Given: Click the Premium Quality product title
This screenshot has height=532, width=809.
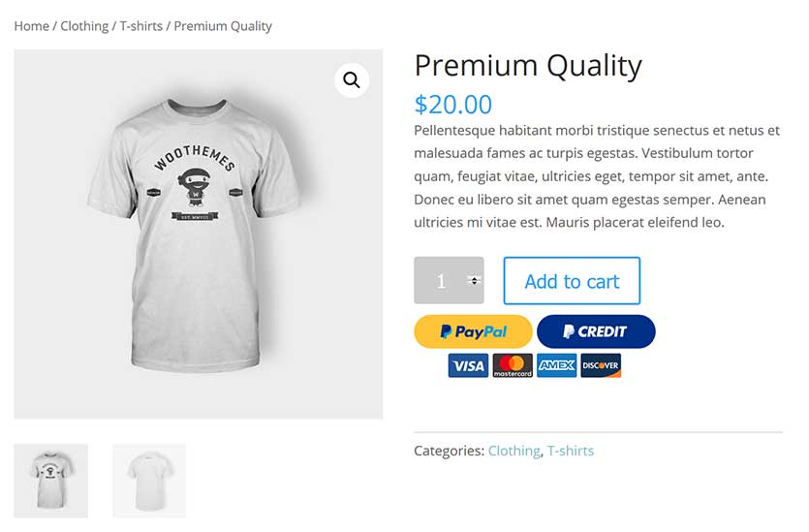Looking at the screenshot, I should [x=528, y=66].
